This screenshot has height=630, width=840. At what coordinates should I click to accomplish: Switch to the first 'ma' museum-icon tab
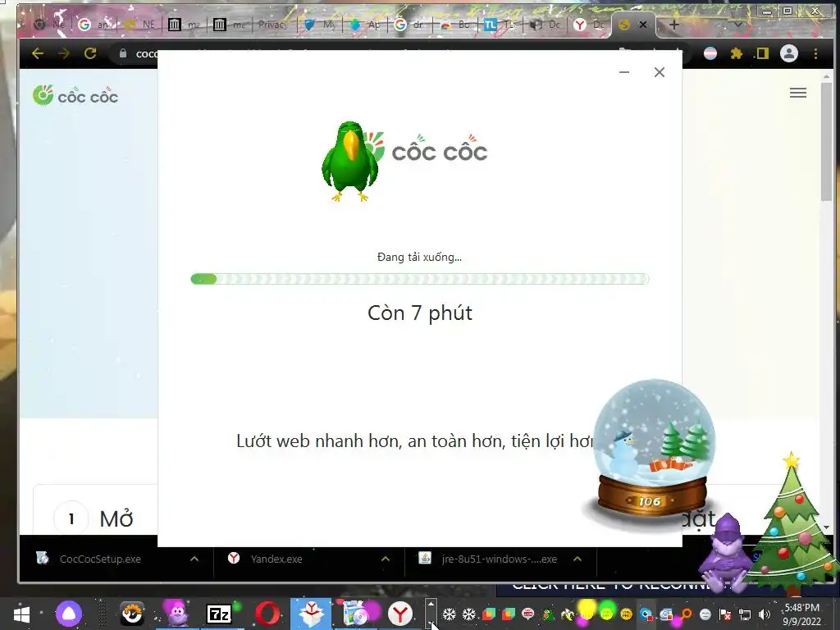coord(184,25)
